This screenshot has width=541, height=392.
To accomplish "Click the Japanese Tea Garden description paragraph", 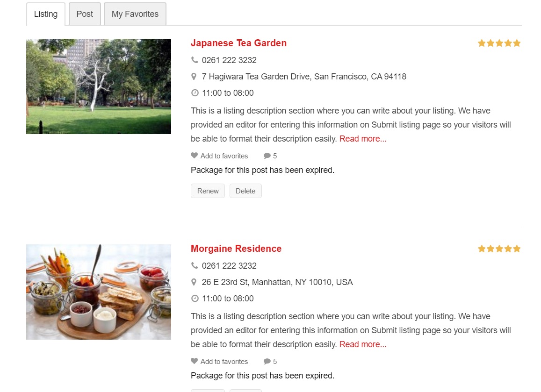I will (x=351, y=124).
